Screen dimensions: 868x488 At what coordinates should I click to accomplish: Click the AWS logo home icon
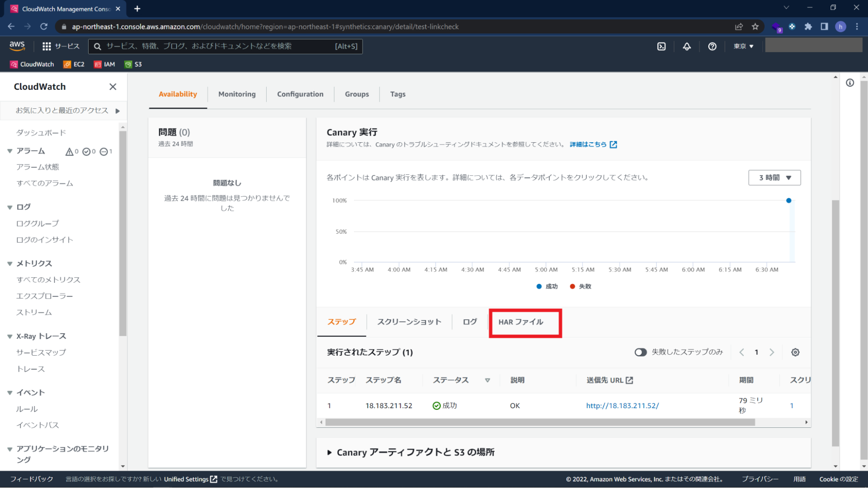click(17, 46)
